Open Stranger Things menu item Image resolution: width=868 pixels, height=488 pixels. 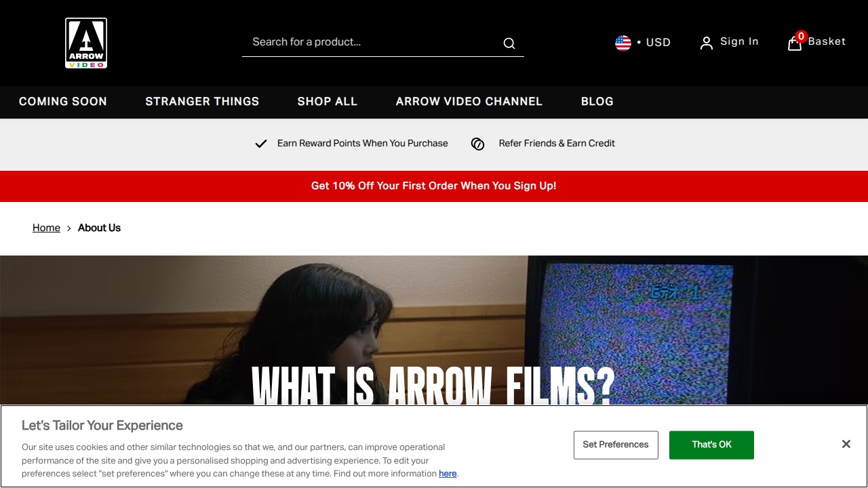(202, 102)
